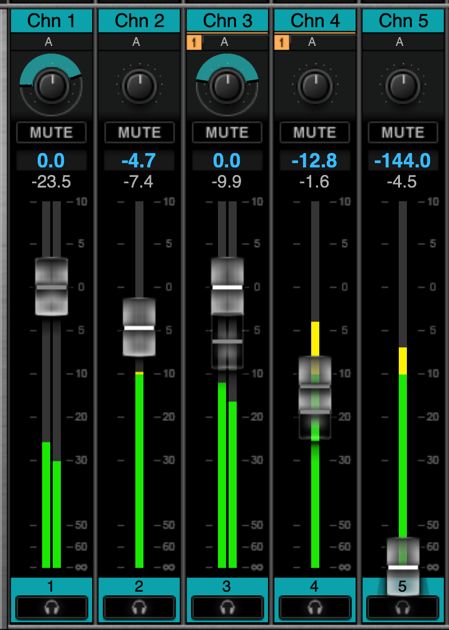Click the bottom channel number 1 label
Viewport: 449px width, 630px height.
coord(51,586)
